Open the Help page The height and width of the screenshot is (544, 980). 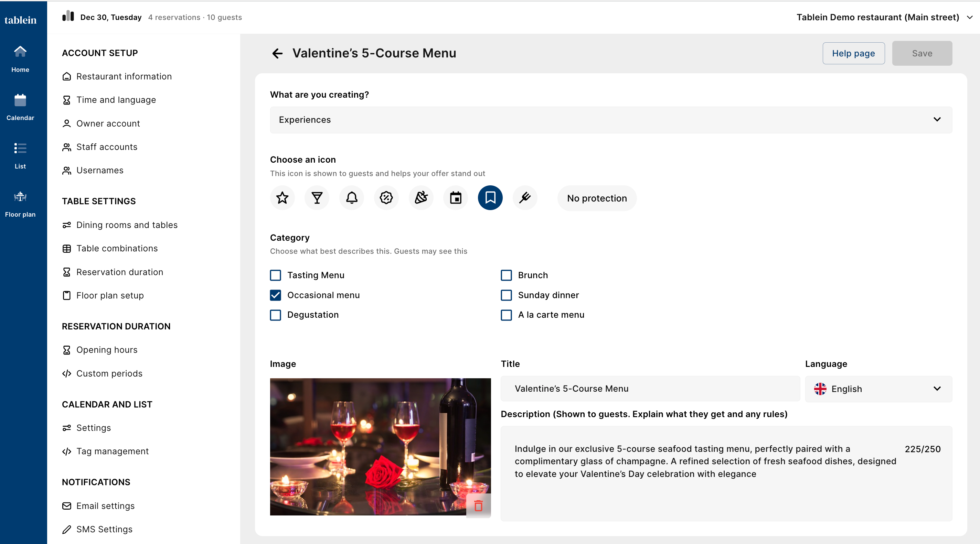pos(853,53)
